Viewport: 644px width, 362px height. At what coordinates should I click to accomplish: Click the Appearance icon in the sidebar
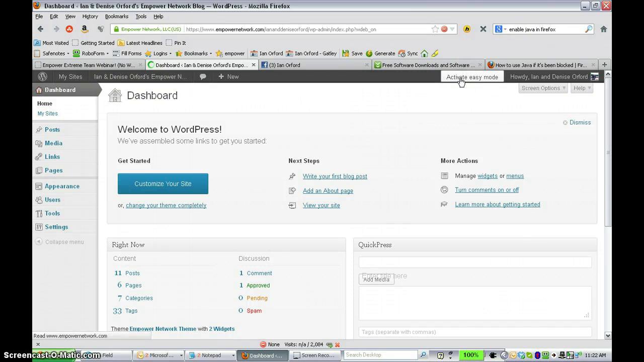(x=39, y=187)
